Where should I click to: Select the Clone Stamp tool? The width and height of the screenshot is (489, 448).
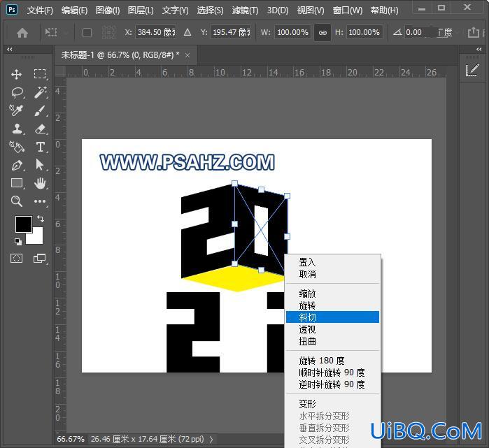(x=17, y=129)
